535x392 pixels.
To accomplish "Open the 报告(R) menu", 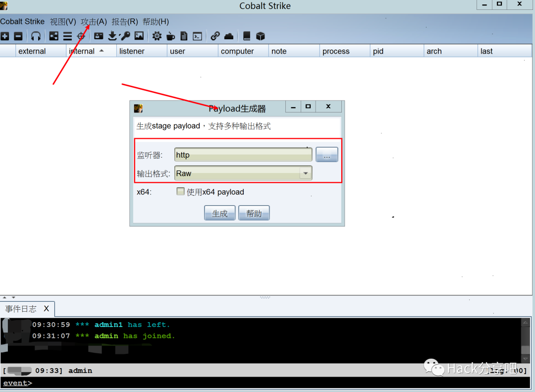I will [x=125, y=21].
